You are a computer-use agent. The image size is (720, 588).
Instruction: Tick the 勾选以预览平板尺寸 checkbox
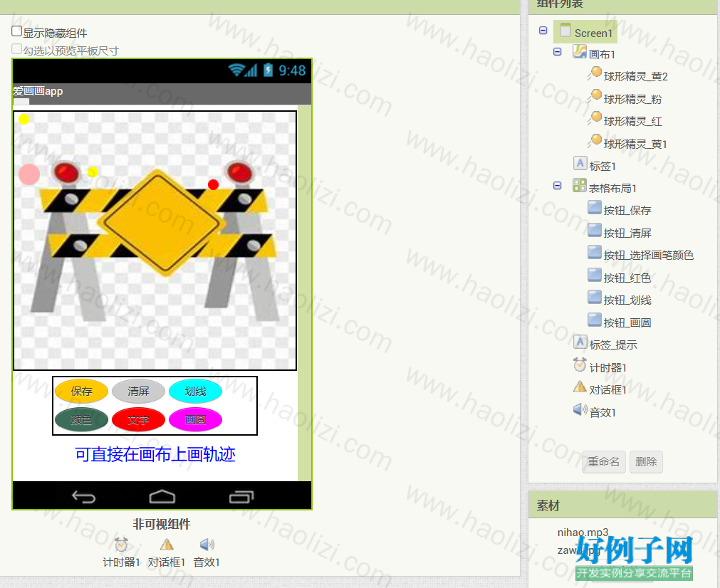coord(16,48)
